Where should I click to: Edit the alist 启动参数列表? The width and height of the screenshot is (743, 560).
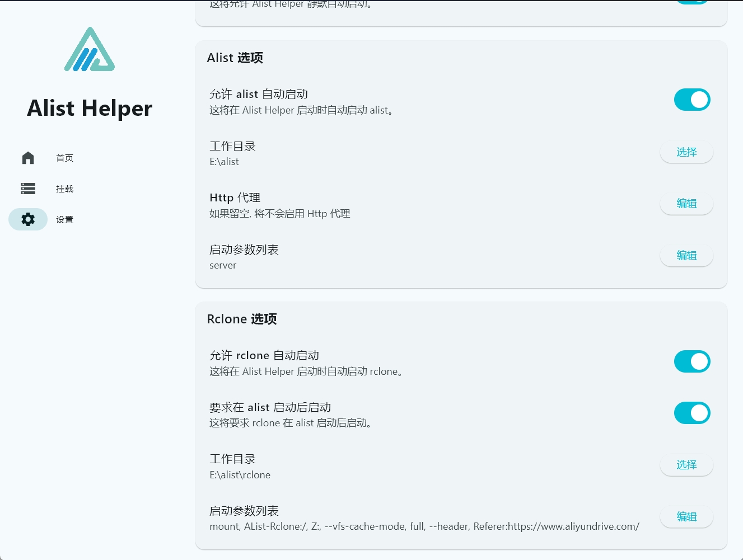pos(686,255)
